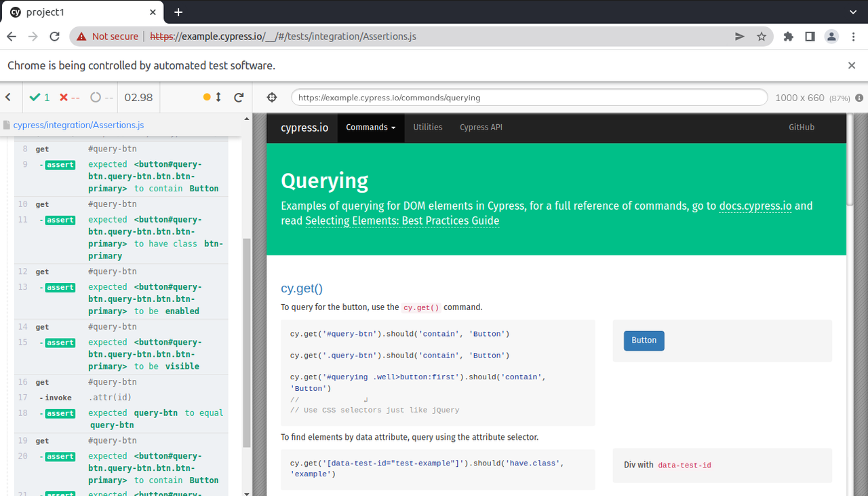868x496 pixels.
Task: Click the Querying page title
Action: (324, 181)
